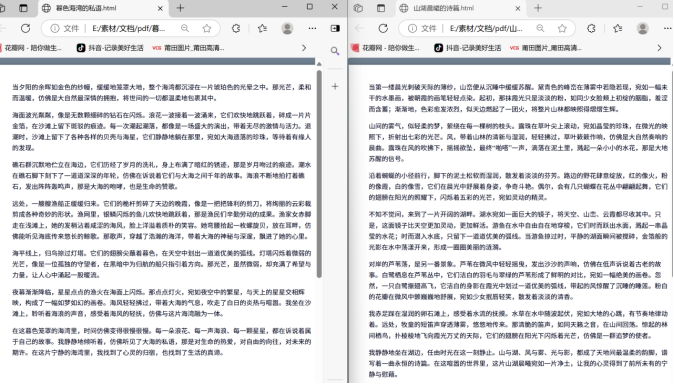Click left window address bar URL
This screenshot has width=674, height=384.
tap(129, 28)
